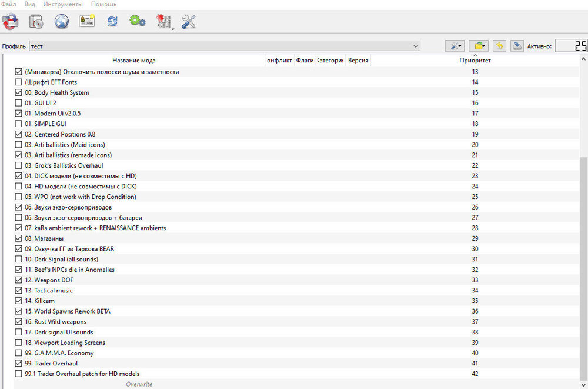Select 15. World Spawns Rework BETA name
This screenshot has height=389, width=588.
68,311
